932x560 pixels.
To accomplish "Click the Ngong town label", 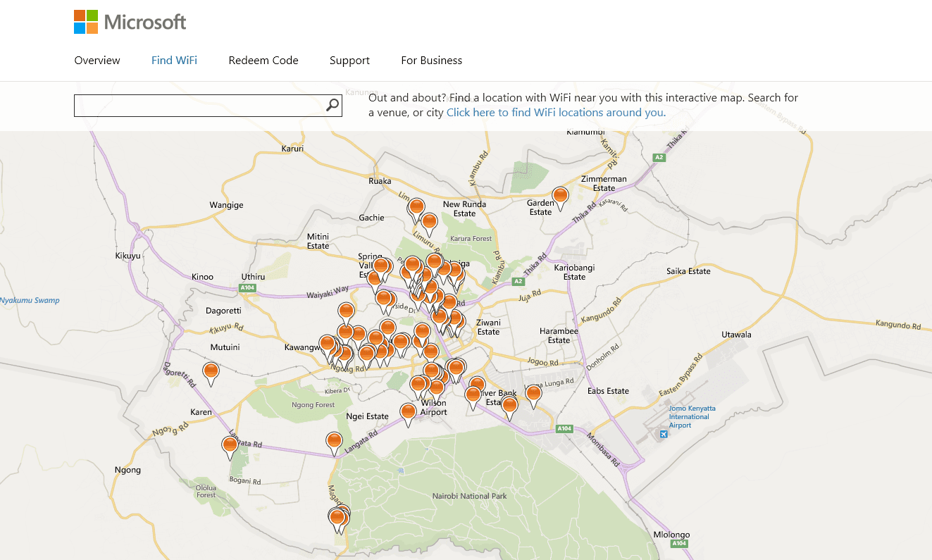I will tap(128, 470).
